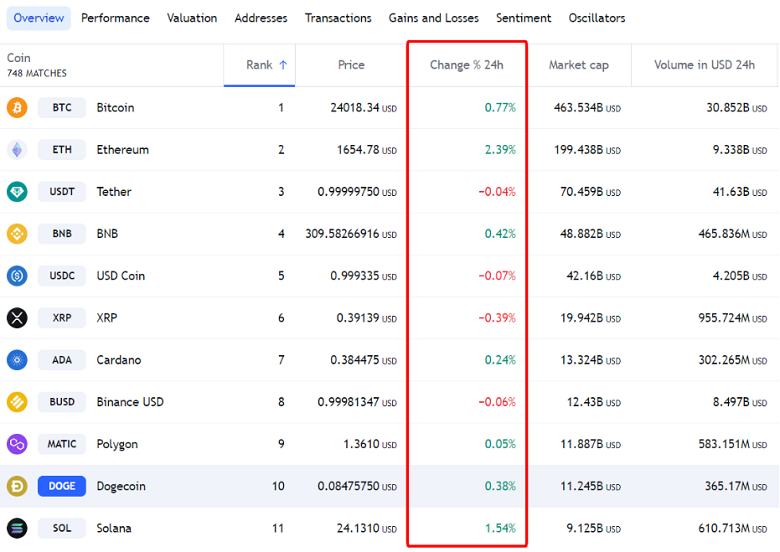Click Solana's 1.54% change value
This screenshot has height=552, width=780.
tap(500, 528)
